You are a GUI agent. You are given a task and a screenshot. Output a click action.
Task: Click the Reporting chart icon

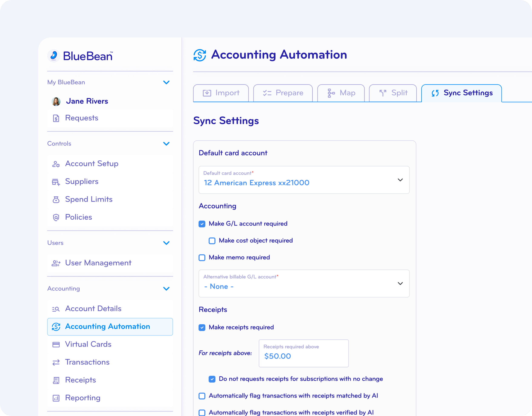click(56, 398)
